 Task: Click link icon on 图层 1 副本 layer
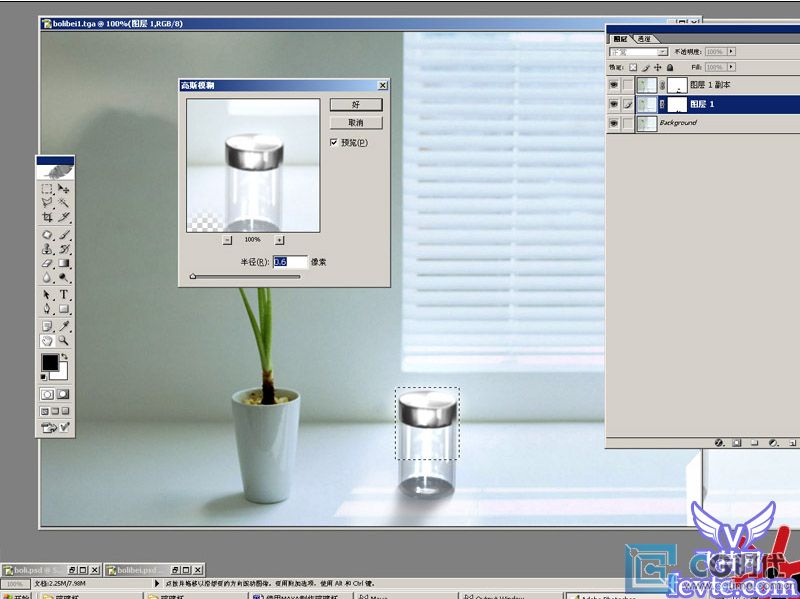[x=662, y=85]
